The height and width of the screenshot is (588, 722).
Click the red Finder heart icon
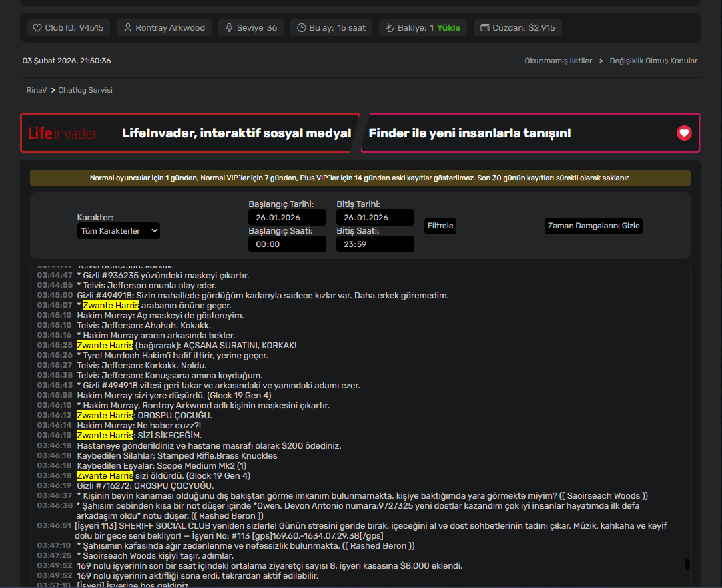(x=684, y=133)
